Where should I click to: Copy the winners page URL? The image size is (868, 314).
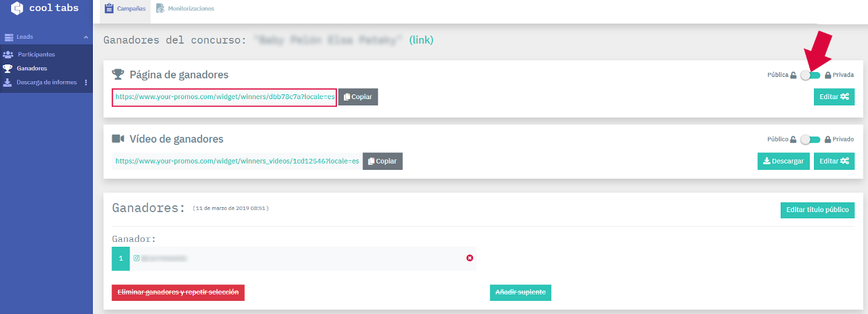click(x=358, y=97)
